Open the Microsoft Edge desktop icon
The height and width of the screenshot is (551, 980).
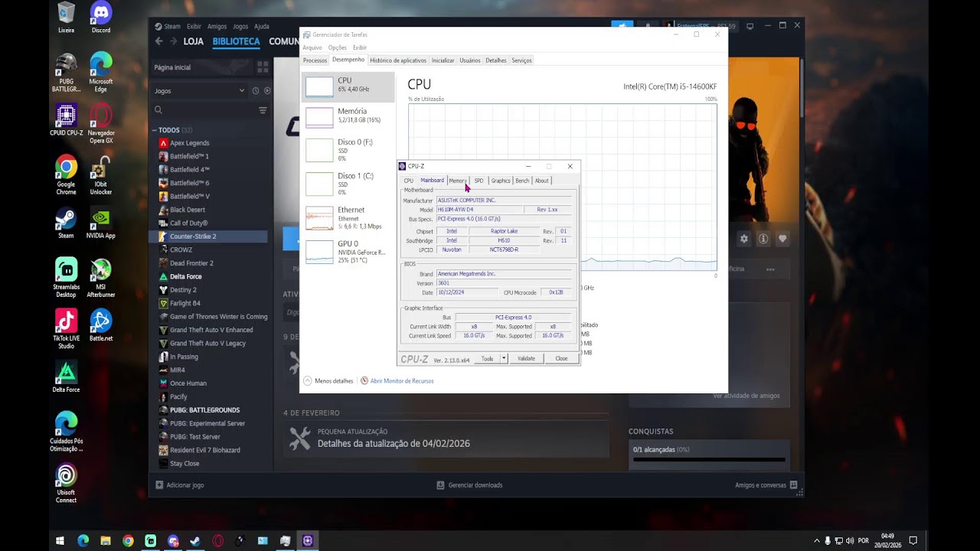tap(101, 73)
